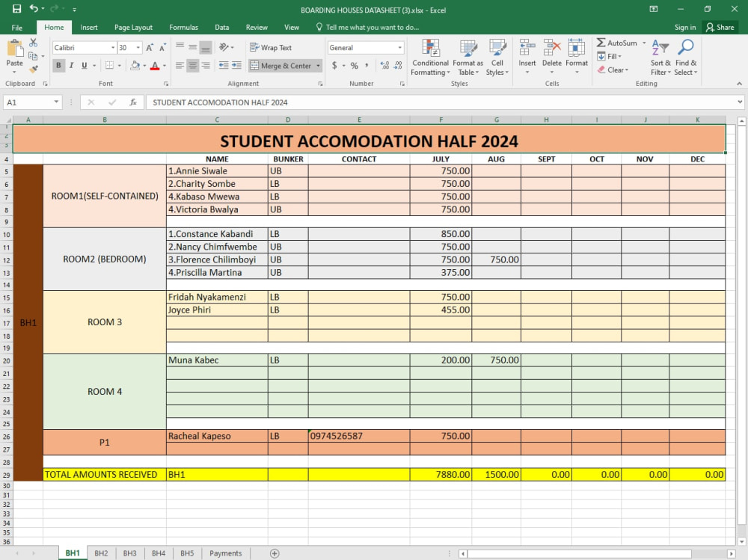Expand the AutoSum dropdown arrow
The height and width of the screenshot is (560, 748).
click(644, 43)
